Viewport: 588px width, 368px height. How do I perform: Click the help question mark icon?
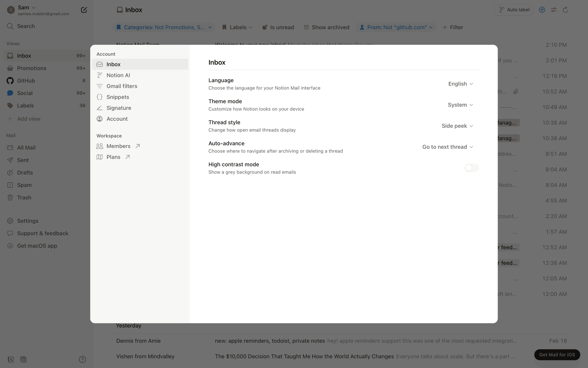(82, 359)
